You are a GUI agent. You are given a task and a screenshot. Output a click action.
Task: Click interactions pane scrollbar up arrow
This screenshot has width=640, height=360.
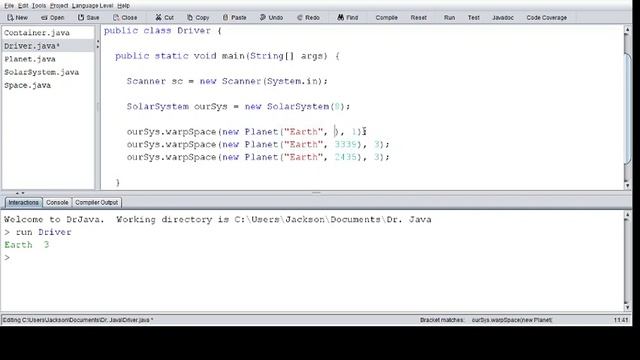click(x=627, y=215)
